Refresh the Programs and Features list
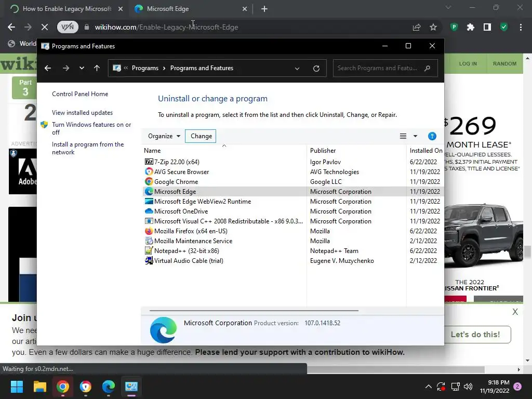 316,68
